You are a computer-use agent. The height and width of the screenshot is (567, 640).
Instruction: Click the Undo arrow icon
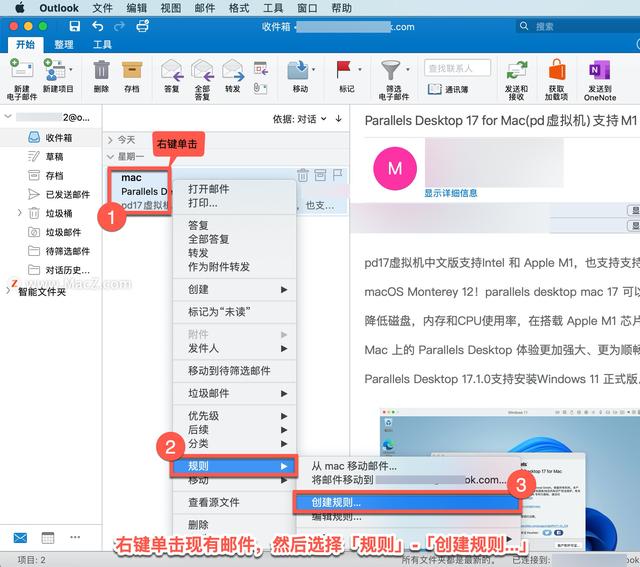(x=97, y=27)
